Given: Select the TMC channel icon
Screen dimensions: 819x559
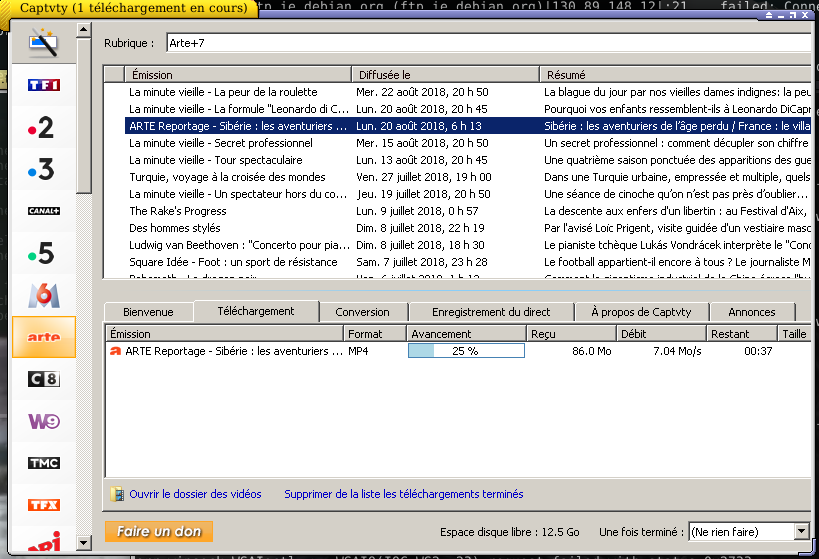Looking at the screenshot, I should click(44, 463).
